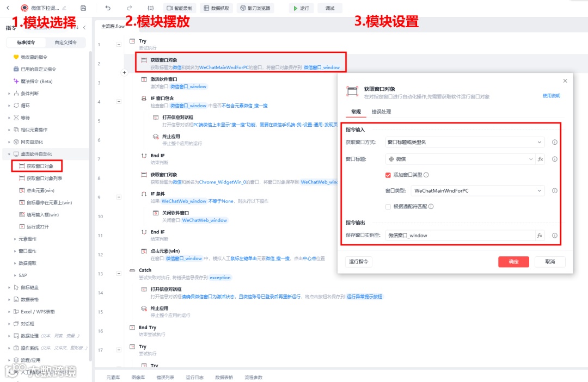Viewport: 588px width, 382px height.
Task: Open the 获取窗口方式 dropdown
Action: (465, 142)
